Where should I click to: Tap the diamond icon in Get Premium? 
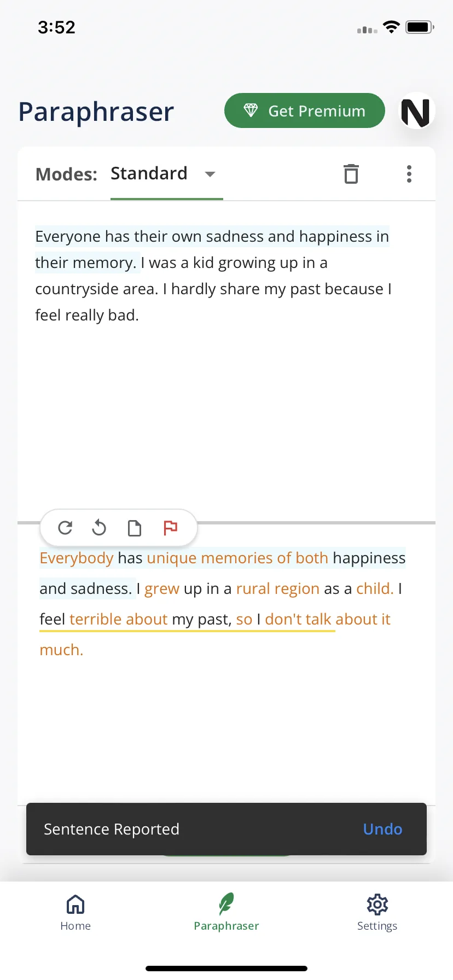(251, 110)
